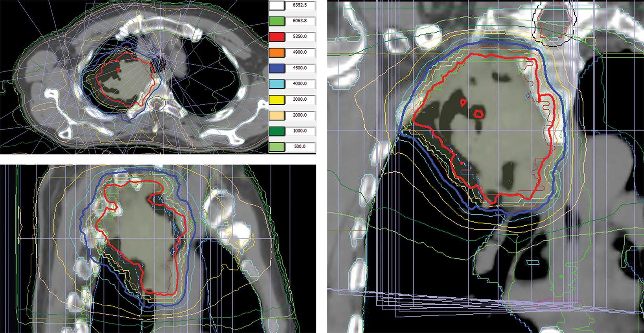644x333 pixels.
Task: Click the axial CT view panel
Action: [x=134, y=77]
